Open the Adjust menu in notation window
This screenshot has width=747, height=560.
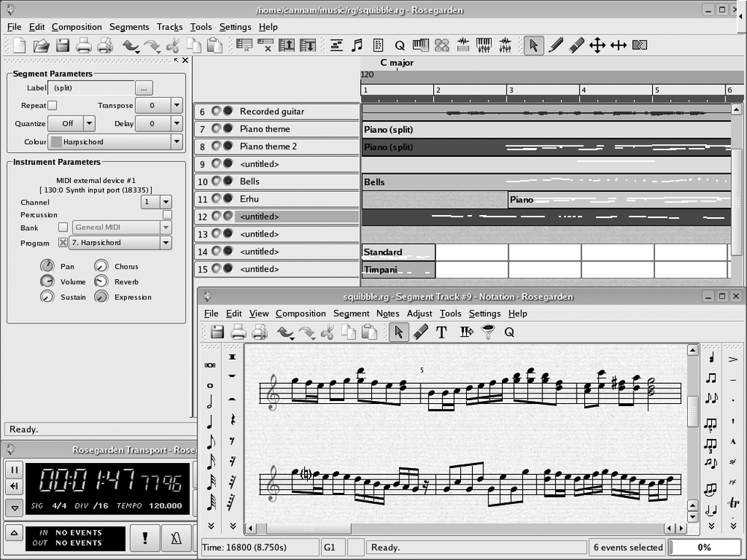coord(419,314)
